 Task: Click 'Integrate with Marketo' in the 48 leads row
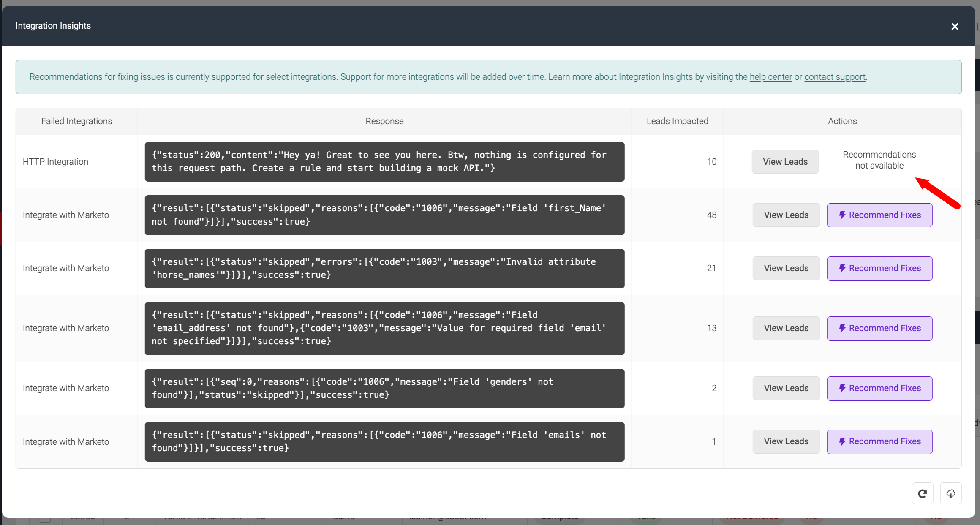point(66,215)
